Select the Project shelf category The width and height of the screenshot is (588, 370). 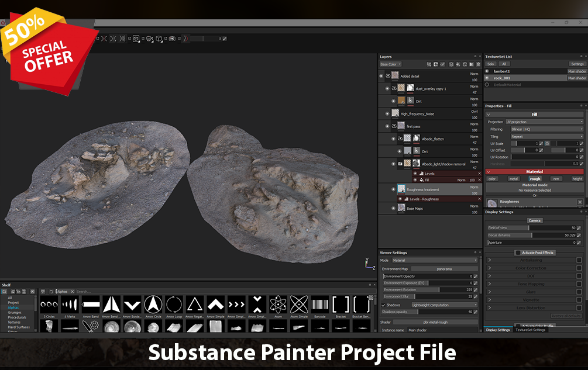tap(13, 303)
